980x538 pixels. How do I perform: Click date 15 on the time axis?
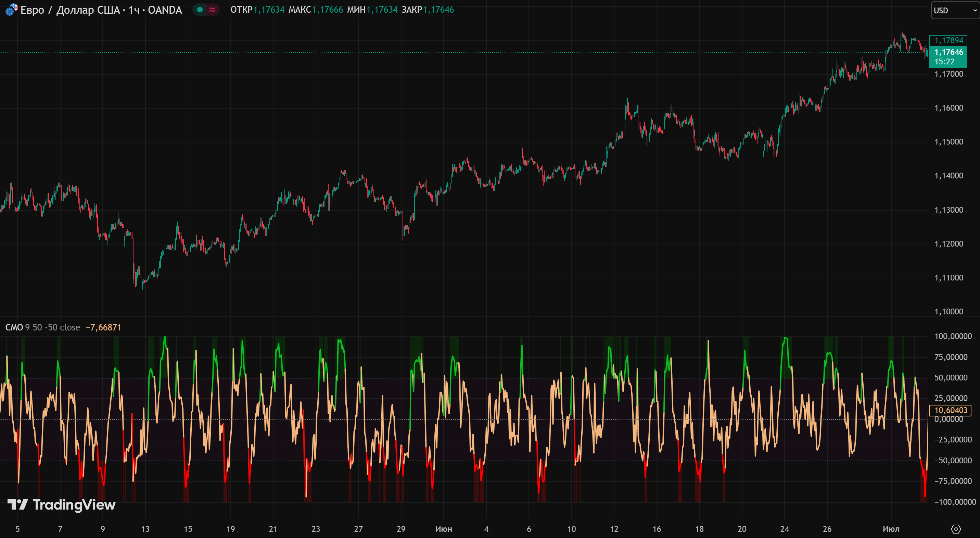(x=188, y=529)
